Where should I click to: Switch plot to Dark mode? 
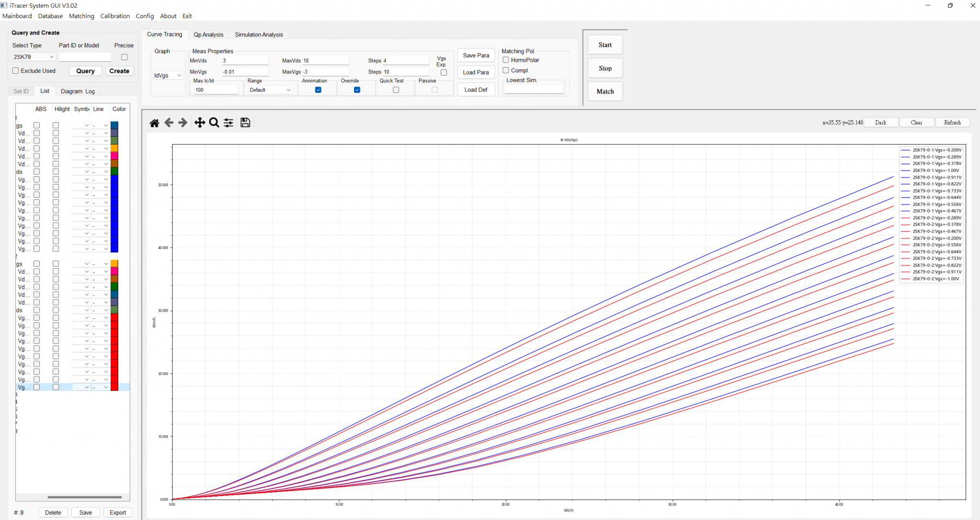(x=880, y=123)
